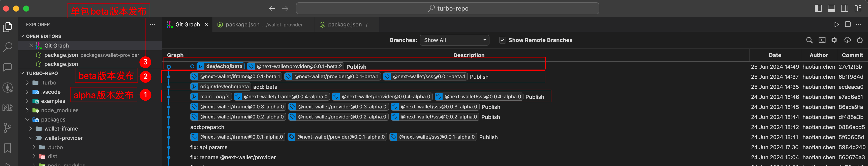868x166 pixels.
Task: Click the Author column header
Action: point(819,55)
